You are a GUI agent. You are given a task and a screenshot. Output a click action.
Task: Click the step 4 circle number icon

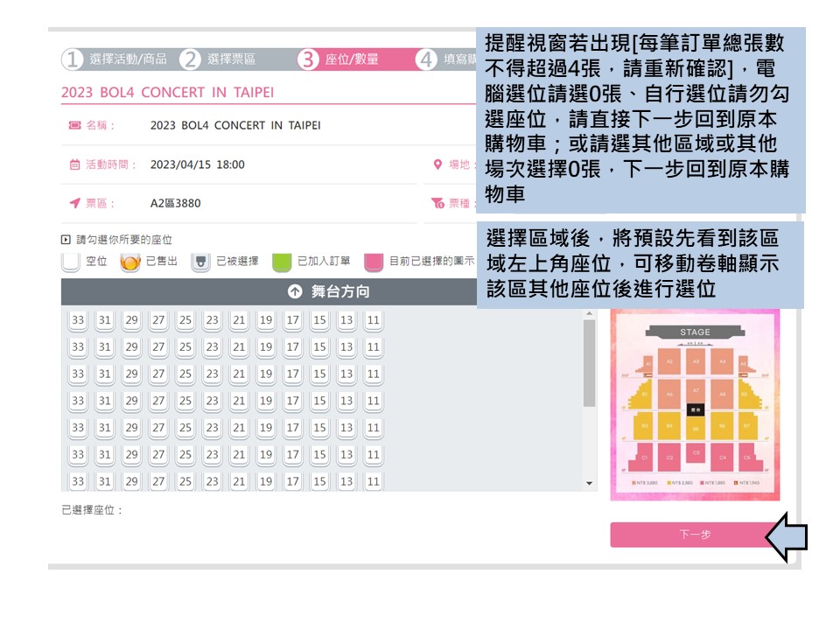pyautogui.click(x=426, y=59)
